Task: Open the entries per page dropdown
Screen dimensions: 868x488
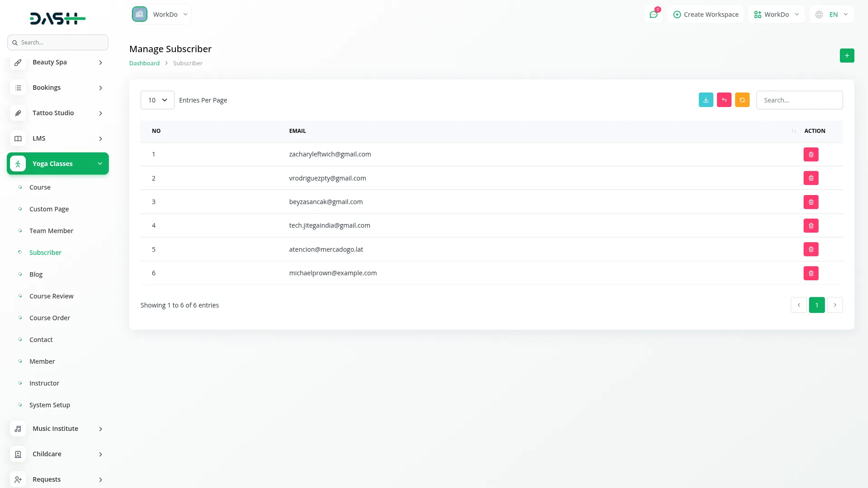Action: (x=157, y=100)
